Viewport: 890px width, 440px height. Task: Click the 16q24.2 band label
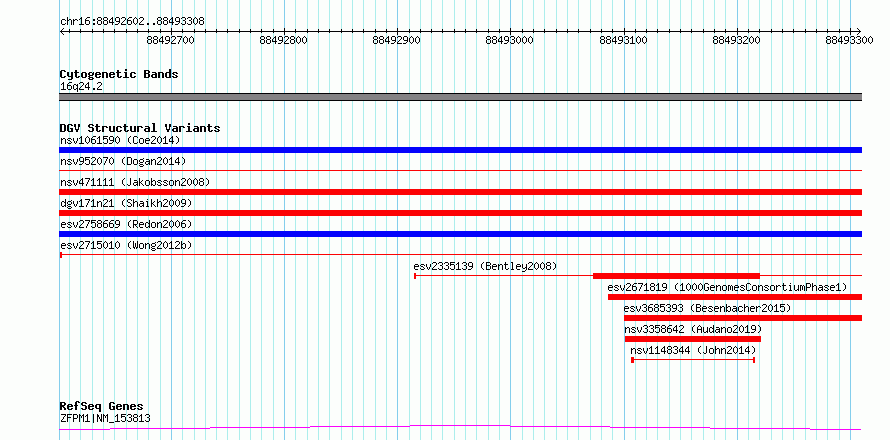pyautogui.click(x=81, y=87)
